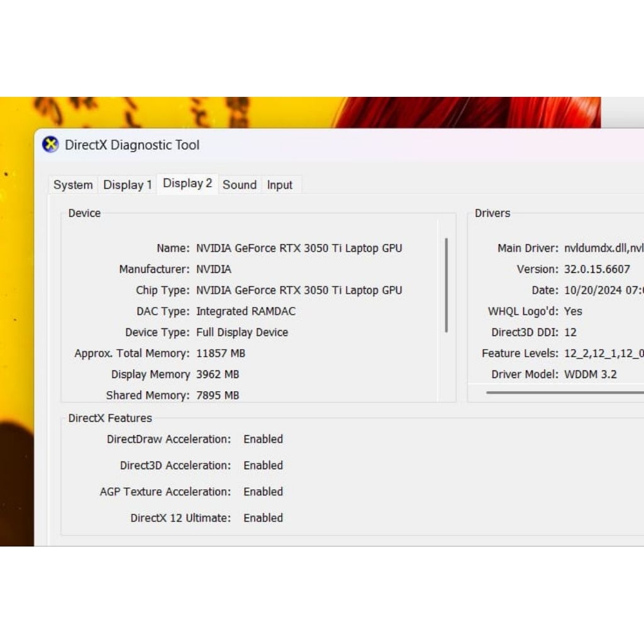Click the "DirectX Diagnostic Tool" window title
Screen dimensions: 644x644
[x=132, y=145]
